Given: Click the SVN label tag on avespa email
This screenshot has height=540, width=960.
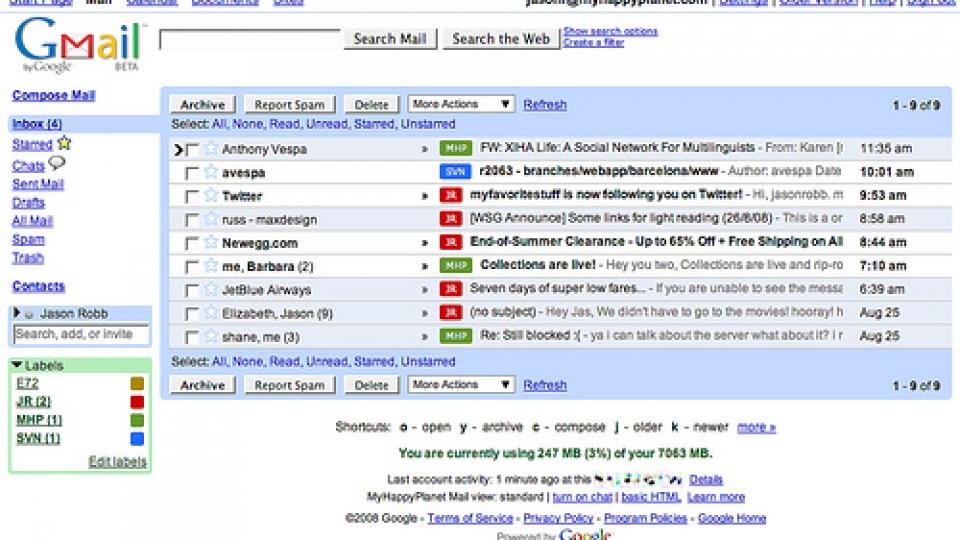Looking at the screenshot, I should tap(454, 172).
